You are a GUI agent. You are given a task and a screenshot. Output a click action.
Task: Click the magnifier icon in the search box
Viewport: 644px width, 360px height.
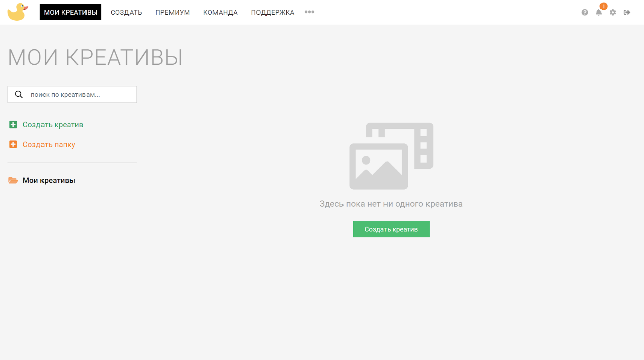(19, 95)
